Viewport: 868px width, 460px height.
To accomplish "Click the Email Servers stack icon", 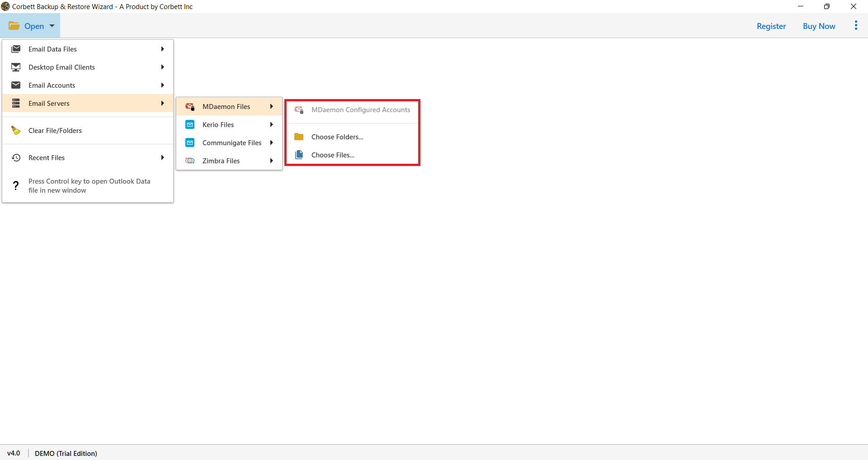I will tap(16, 103).
